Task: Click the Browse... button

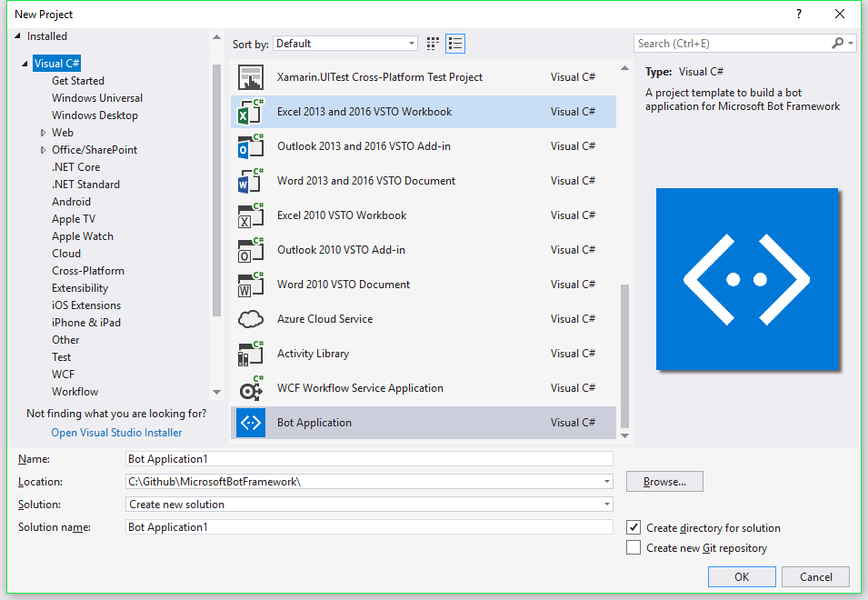Action: (664, 482)
